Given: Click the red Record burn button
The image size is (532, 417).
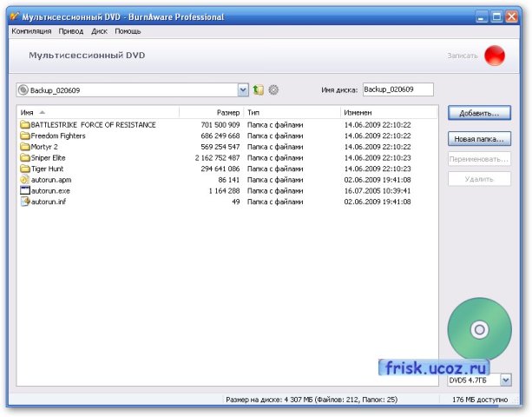Looking at the screenshot, I should (495, 56).
